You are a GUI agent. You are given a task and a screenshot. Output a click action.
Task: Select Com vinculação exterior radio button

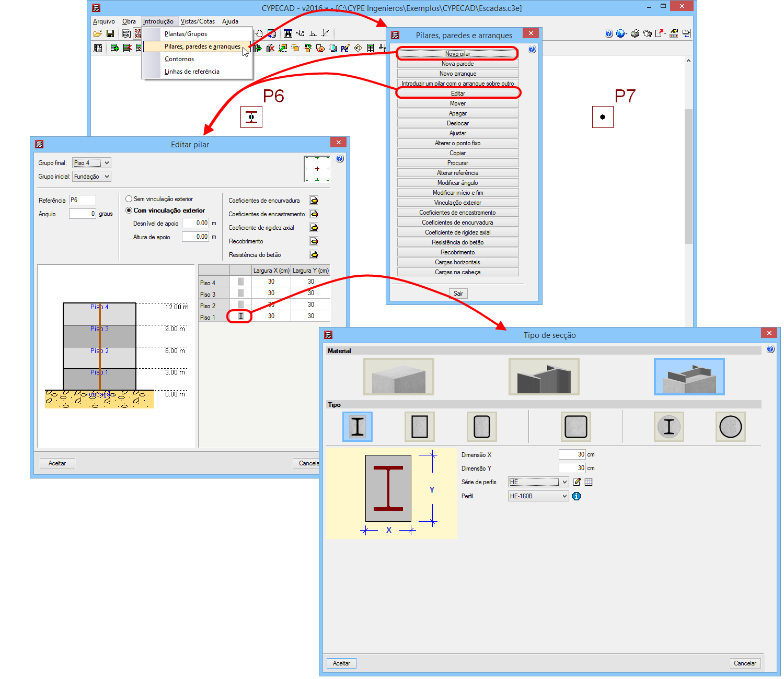pos(129,210)
